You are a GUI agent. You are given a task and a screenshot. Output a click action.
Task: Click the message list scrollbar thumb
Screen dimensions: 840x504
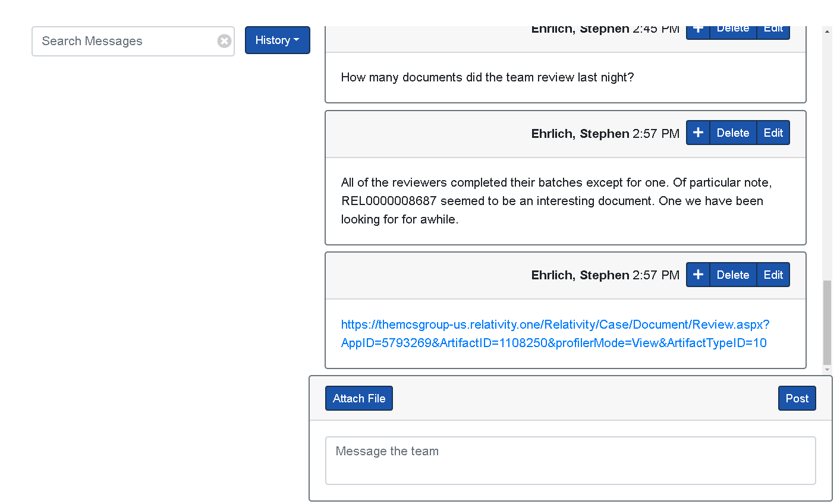click(x=827, y=323)
